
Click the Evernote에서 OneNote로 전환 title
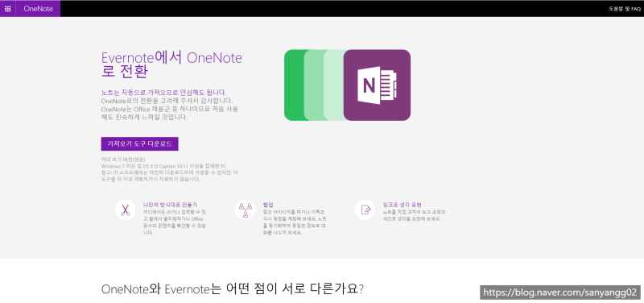171,64
